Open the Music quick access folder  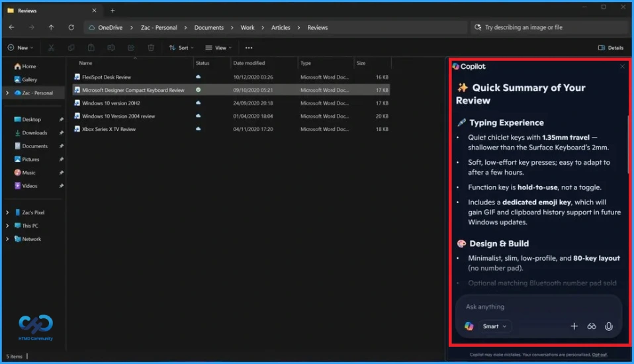[x=28, y=173]
